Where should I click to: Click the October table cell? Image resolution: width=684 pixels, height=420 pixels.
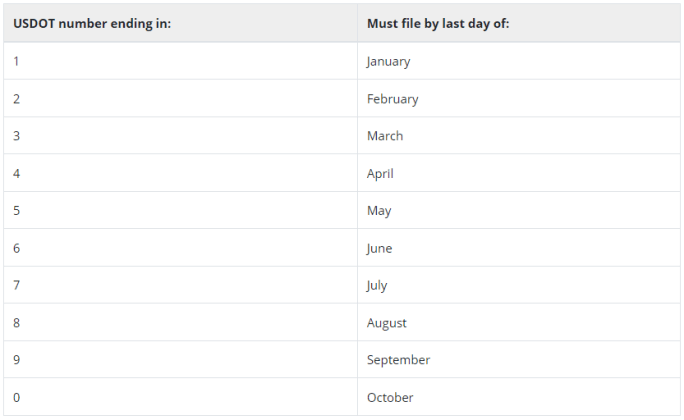pos(390,397)
